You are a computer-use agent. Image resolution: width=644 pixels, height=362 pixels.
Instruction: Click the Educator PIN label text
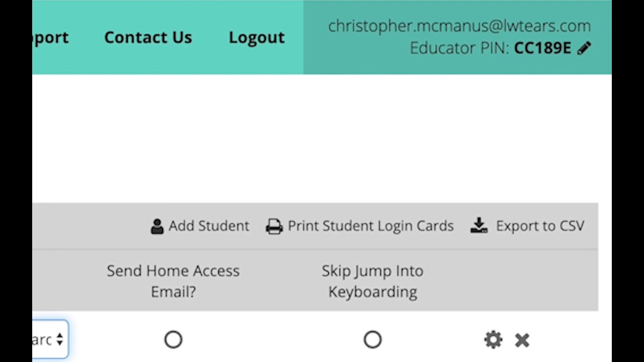pos(459,48)
